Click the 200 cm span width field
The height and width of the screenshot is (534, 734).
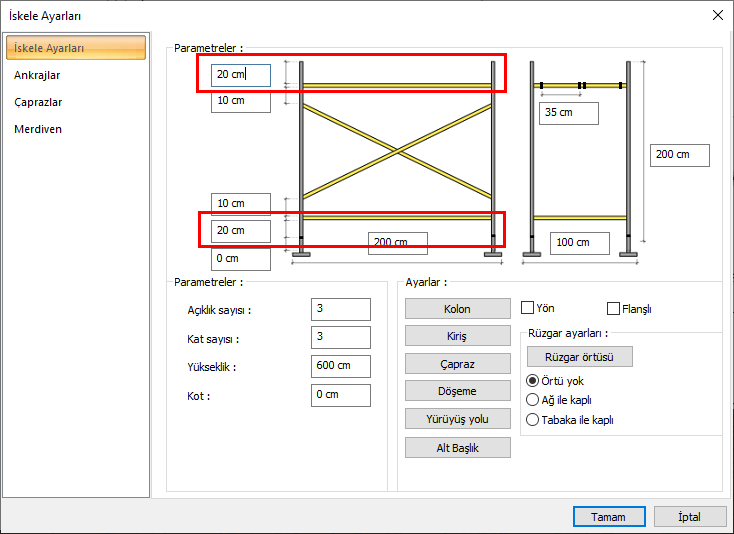(397, 243)
